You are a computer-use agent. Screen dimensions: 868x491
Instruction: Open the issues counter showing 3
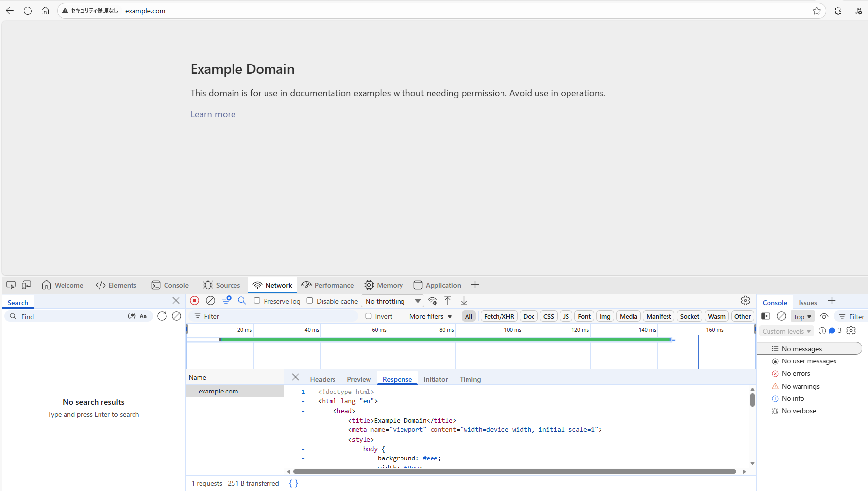point(835,331)
